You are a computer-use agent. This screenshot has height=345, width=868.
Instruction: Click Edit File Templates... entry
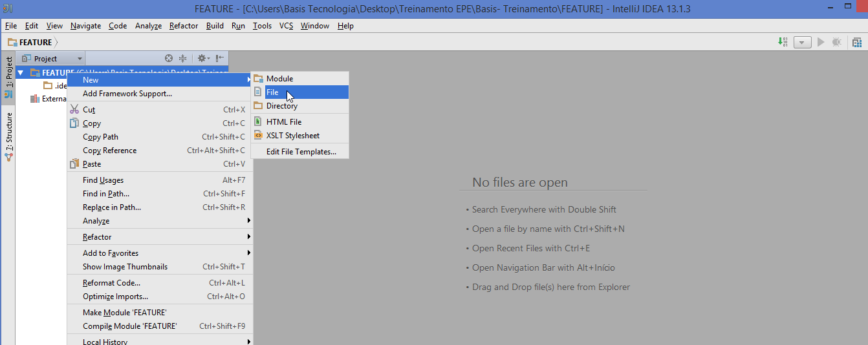(x=301, y=152)
